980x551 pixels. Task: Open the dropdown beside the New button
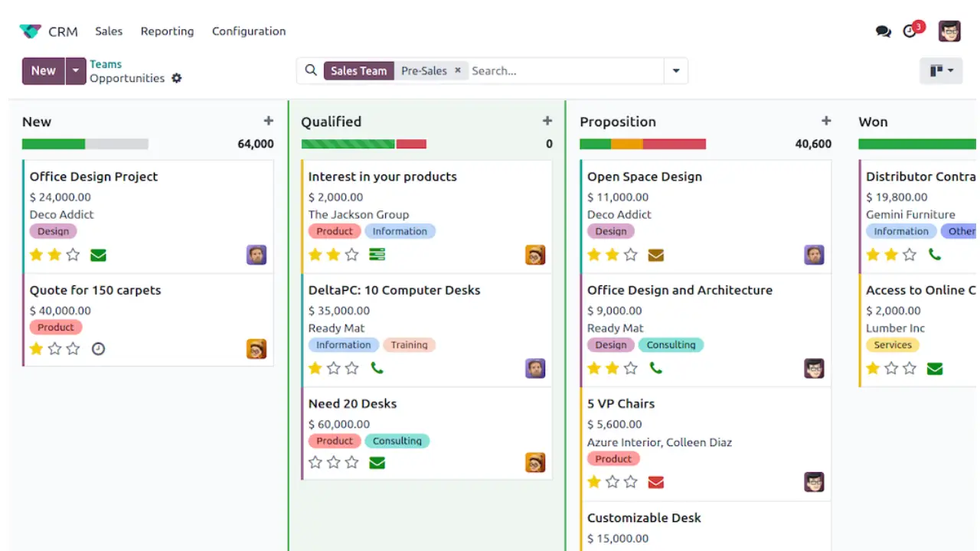point(75,70)
